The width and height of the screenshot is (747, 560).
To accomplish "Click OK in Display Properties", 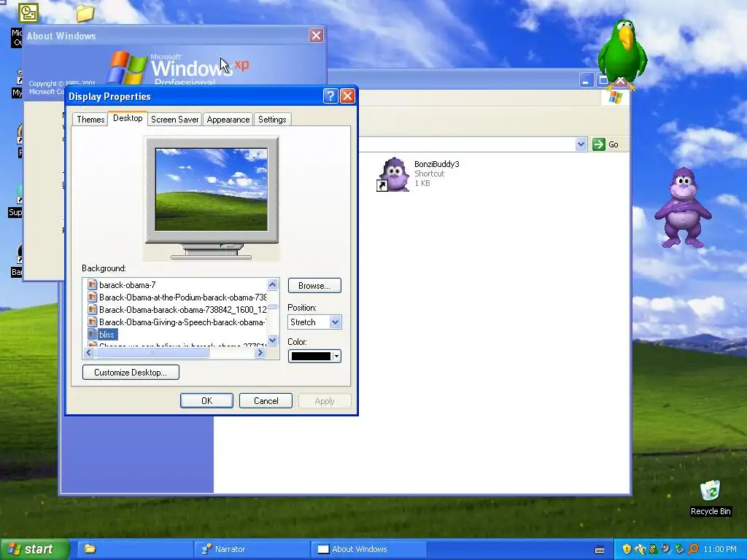I will point(206,400).
